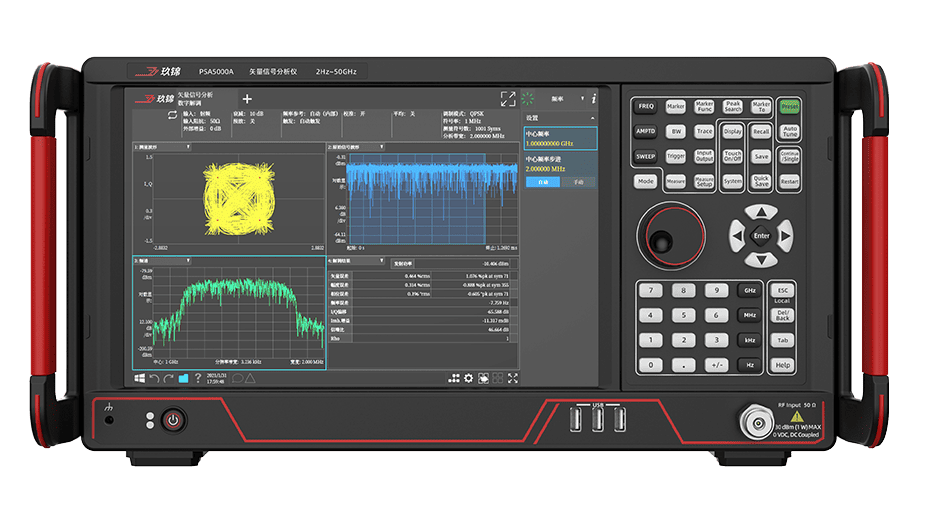The height and width of the screenshot is (524, 934).
Task: Click the AMPTD hard key
Action: click(645, 131)
